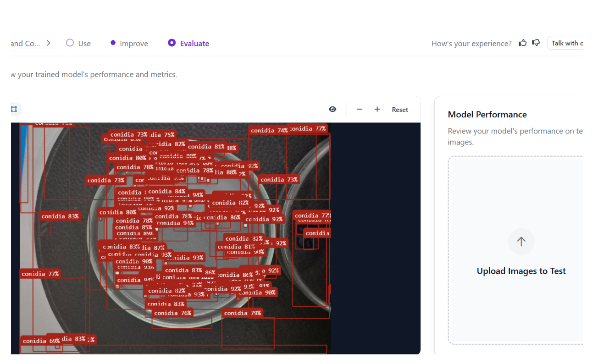
Task: Zoom in using the plus icon
Action: (x=377, y=109)
